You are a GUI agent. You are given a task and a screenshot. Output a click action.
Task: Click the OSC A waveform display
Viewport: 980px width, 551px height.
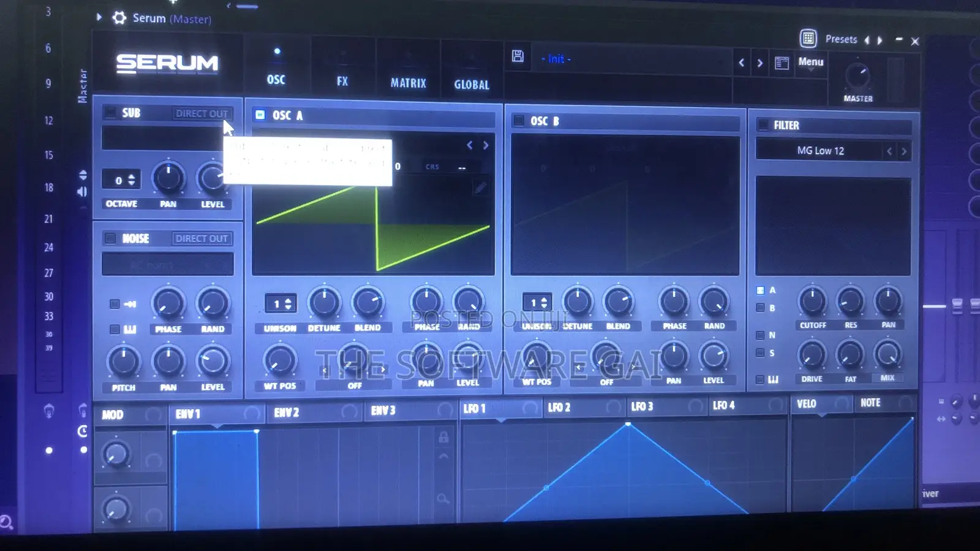[373, 227]
